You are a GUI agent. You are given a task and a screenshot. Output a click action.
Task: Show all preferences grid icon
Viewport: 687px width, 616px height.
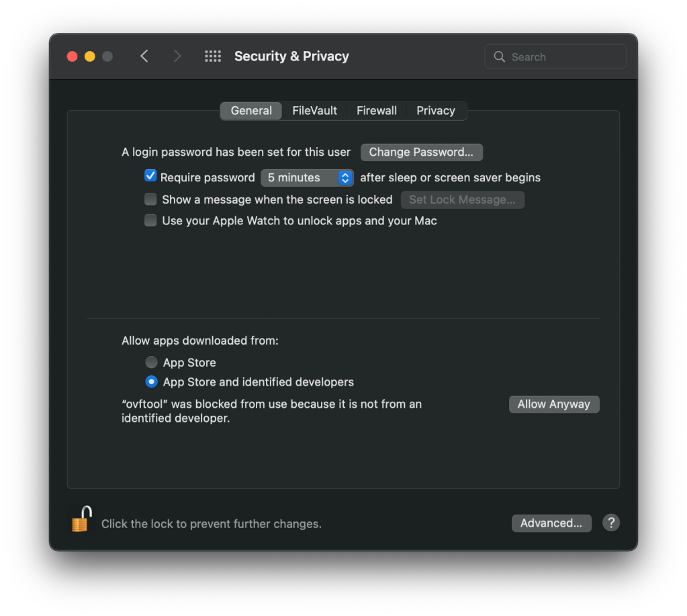[x=213, y=56]
